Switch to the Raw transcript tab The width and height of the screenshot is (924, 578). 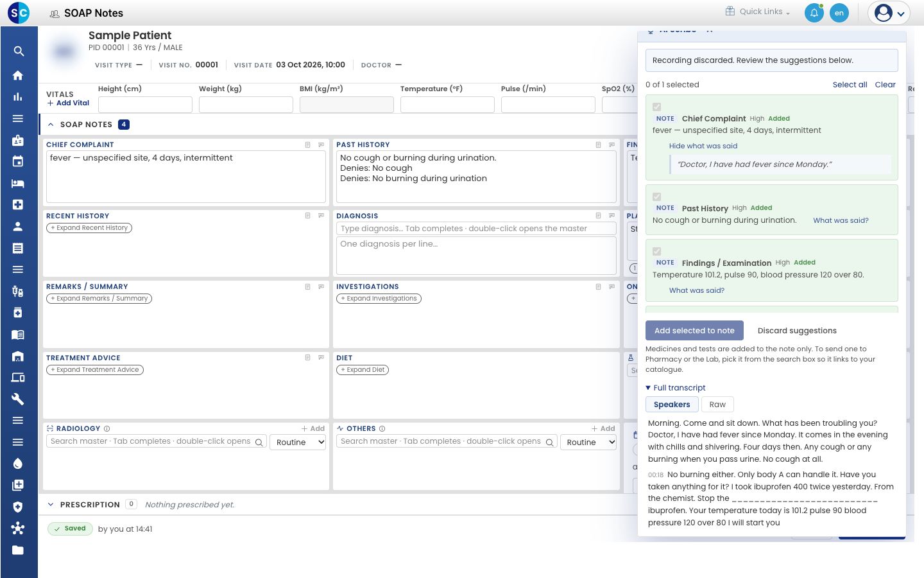click(717, 405)
